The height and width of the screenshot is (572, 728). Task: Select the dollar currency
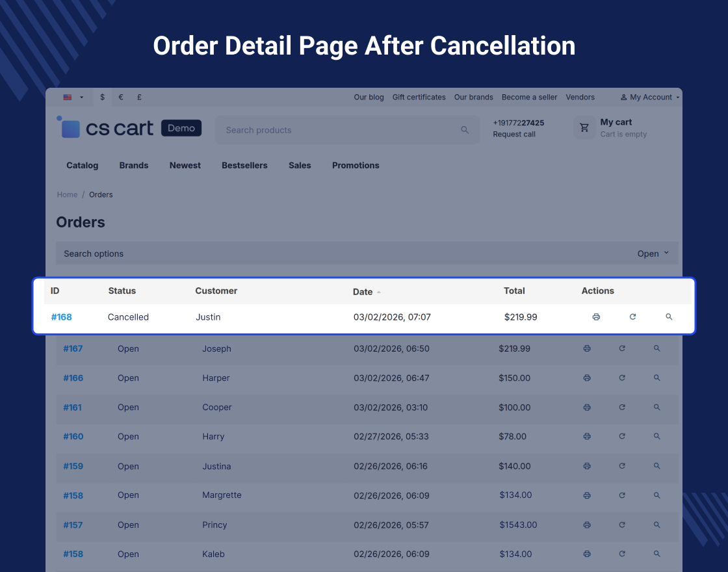(102, 97)
